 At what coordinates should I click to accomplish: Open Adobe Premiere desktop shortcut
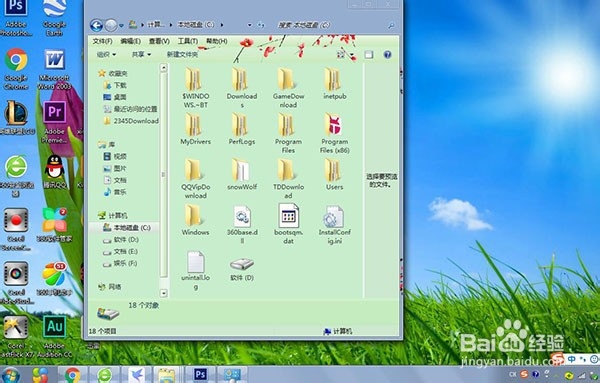54,122
